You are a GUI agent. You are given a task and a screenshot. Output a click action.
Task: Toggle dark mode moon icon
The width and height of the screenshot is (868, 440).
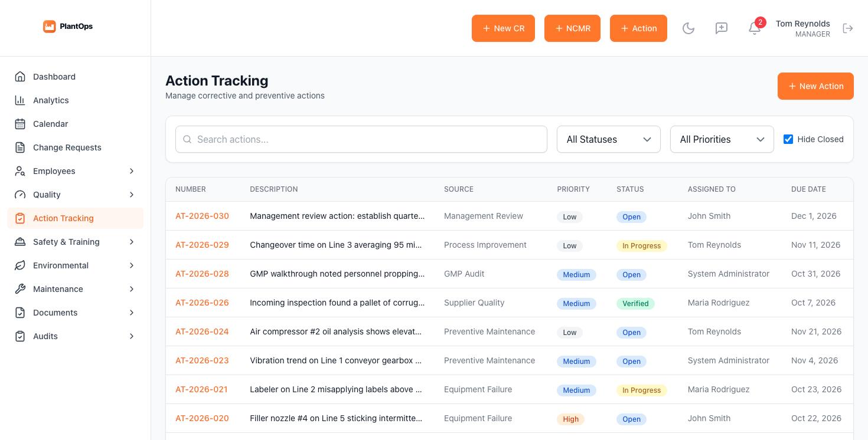[x=688, y=28]
